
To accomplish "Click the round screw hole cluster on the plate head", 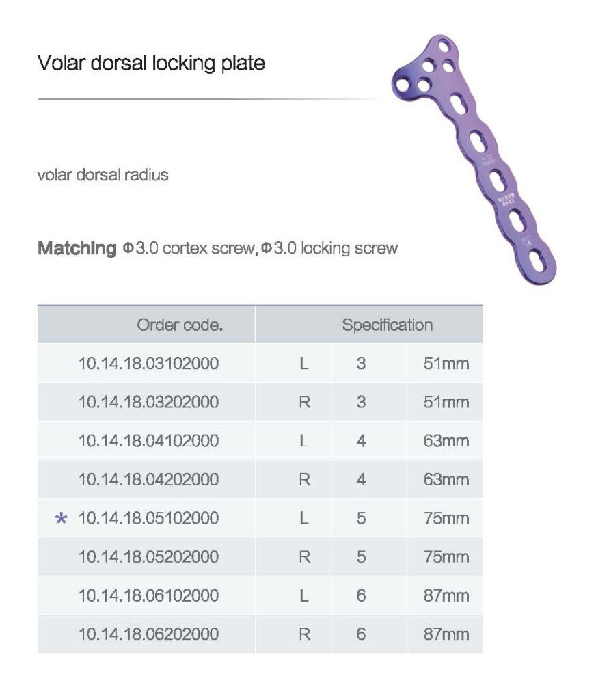I will click(x=426, y=69).
